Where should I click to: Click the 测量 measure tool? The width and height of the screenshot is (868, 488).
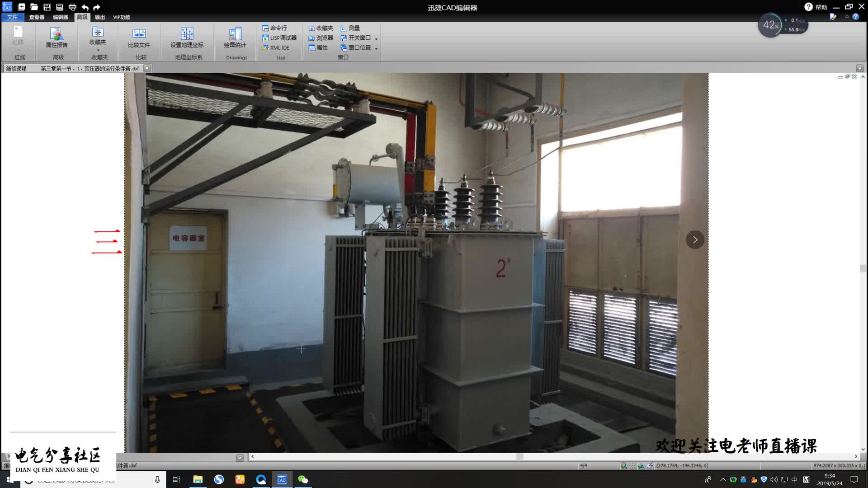click(350, 28)
